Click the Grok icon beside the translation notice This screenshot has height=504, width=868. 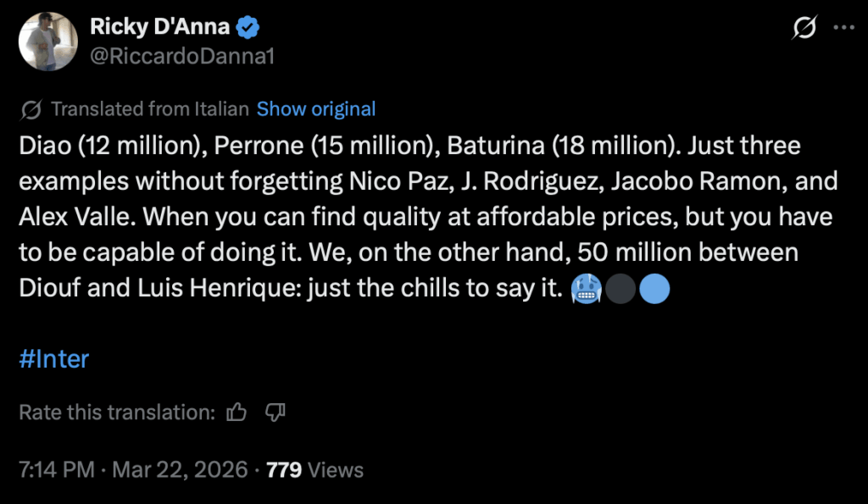(x=33, y=108)
